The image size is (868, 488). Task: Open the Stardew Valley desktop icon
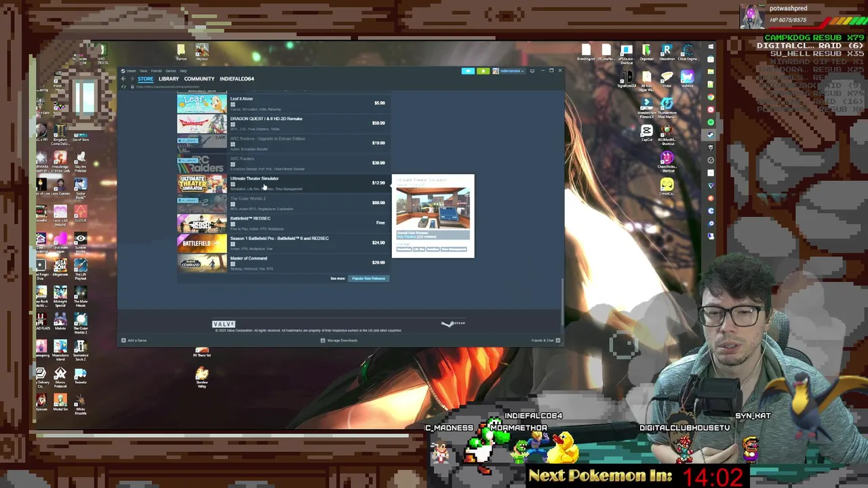[x=201, y=377]
